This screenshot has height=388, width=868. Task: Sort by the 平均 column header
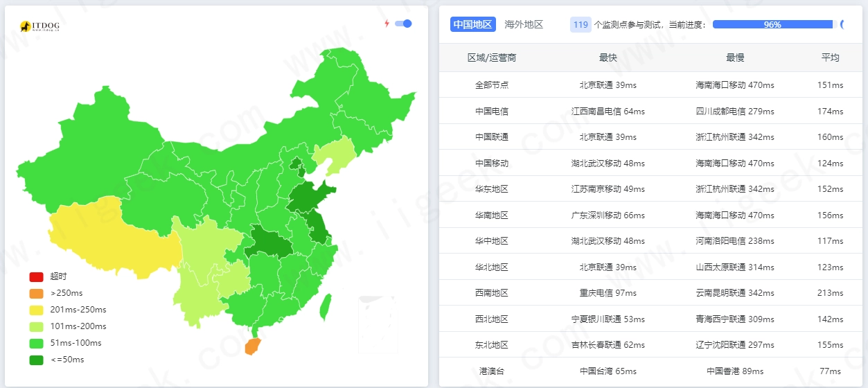[x=830, y=58]
